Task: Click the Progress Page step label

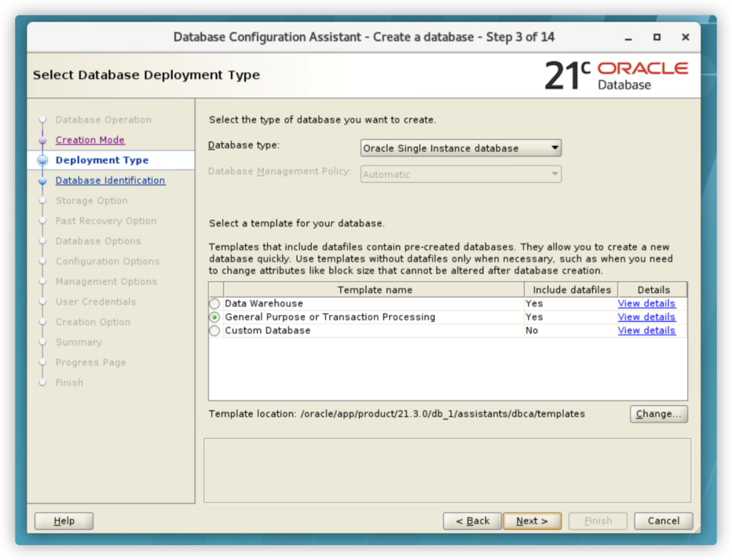Action: (91, 363)
